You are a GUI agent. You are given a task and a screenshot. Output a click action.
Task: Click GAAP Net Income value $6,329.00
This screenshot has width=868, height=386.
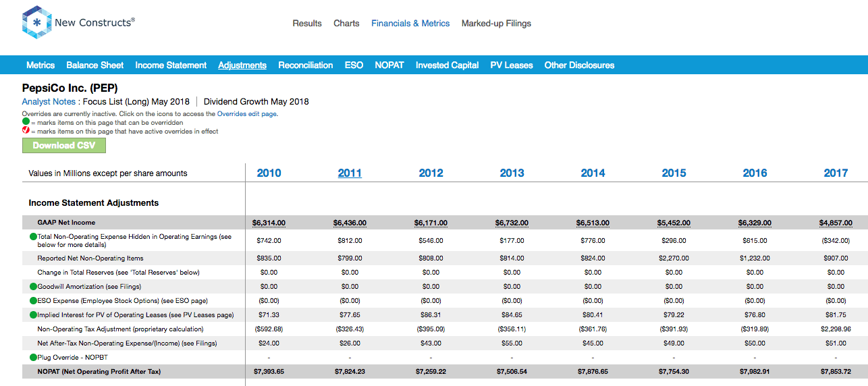click(x=755, y=223)
